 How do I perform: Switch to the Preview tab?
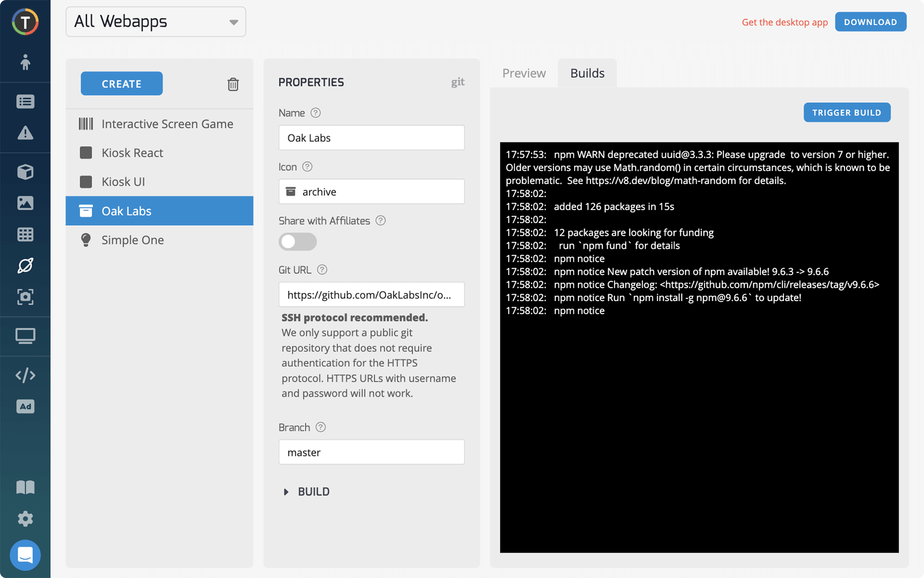(524, 73)
